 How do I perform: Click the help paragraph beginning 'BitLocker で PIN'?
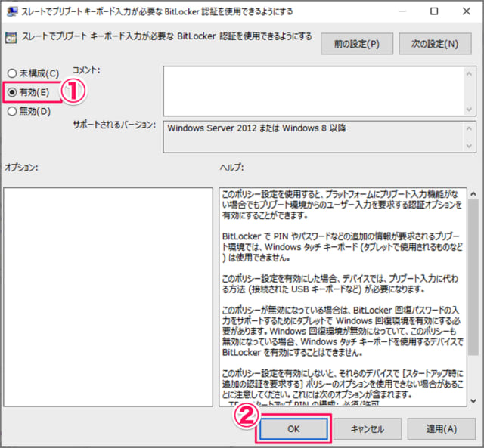pos(342,247)
